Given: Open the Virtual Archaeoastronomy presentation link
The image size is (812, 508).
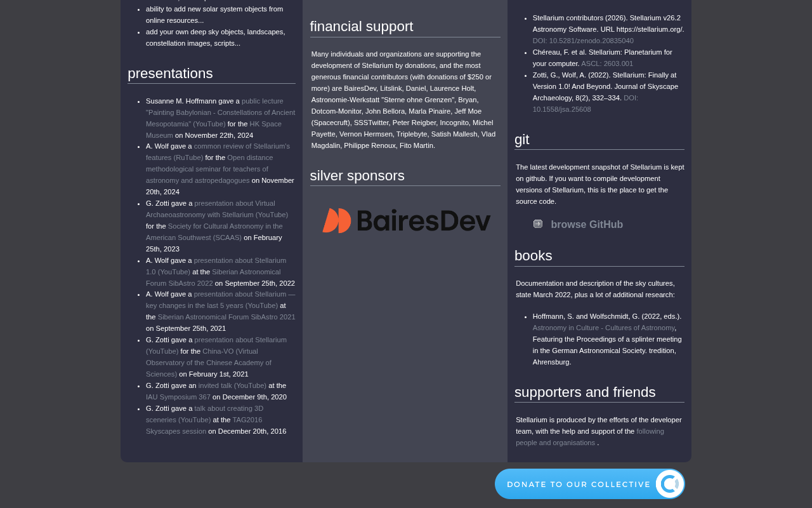Looking at the screenshot, I should (x=217, y=209).
